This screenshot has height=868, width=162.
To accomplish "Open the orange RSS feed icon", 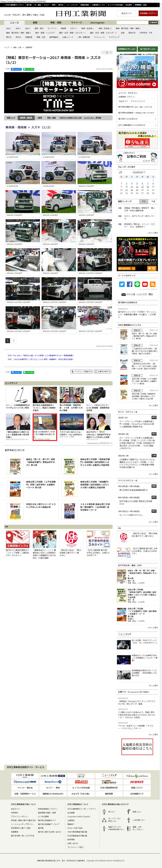I will pos(153,284).
